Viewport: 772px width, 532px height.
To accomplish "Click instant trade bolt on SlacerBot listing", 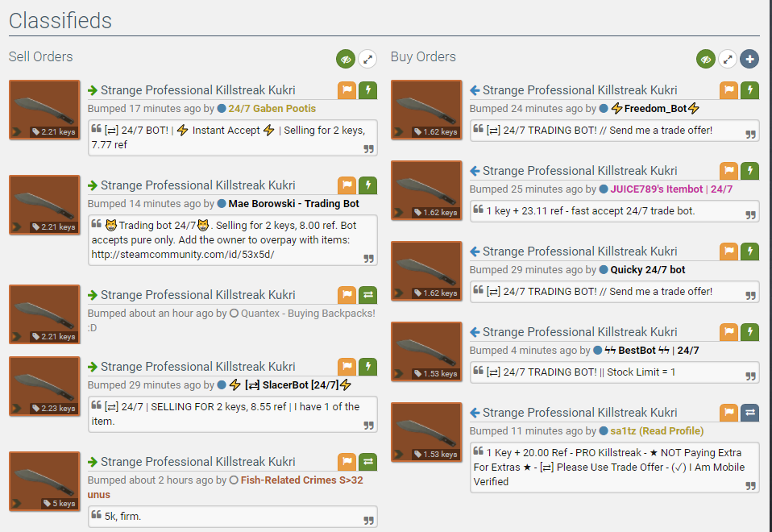I will pyautogui.click(x=367, y=367).
